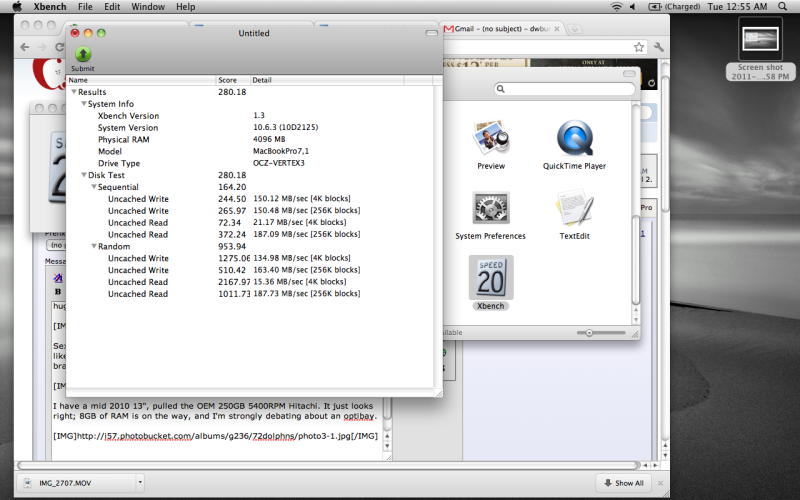This screenshot has height=500, width=800.
Task: Click detail 187.09 MB/sec [256K blocks]
Action: tap(307, 234)
